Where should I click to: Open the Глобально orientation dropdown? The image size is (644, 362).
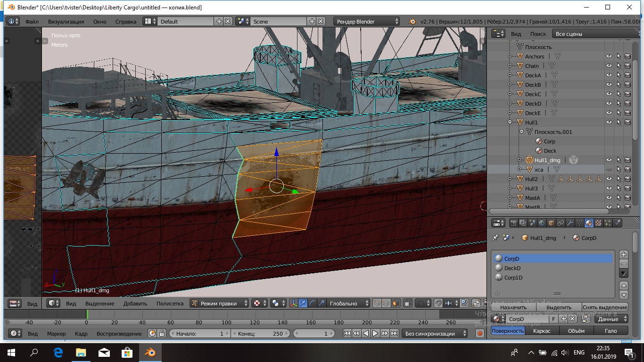(348, 304)
